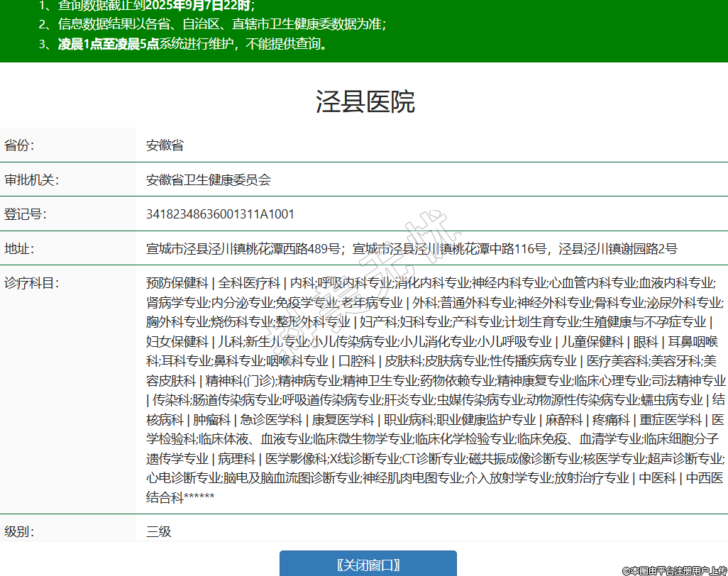Click the bold 凌晨1点至凌晨5点 maintenance notice
728x576 pixels.
pos(108,44)
